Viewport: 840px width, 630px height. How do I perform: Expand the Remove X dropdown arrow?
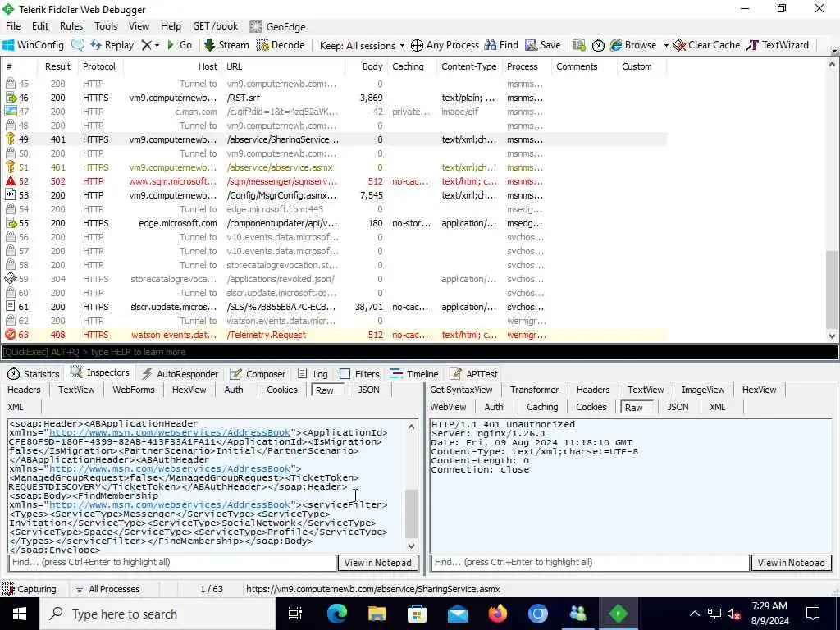157,46
